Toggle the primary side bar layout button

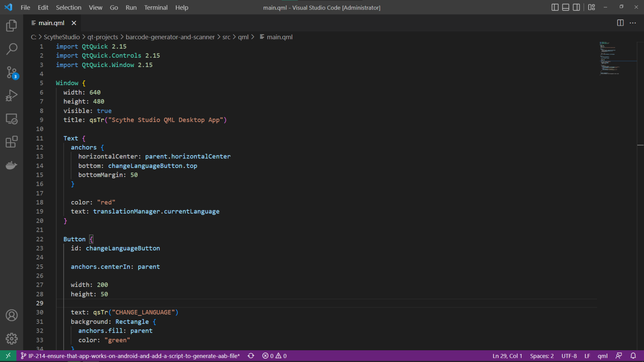pos(555,7)
